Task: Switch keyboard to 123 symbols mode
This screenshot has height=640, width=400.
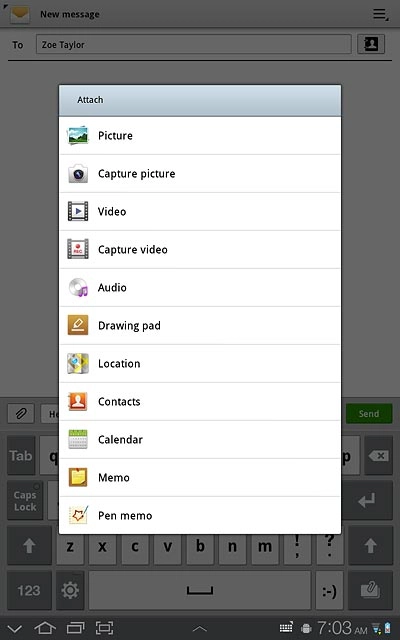Action: tap(29, 590)
